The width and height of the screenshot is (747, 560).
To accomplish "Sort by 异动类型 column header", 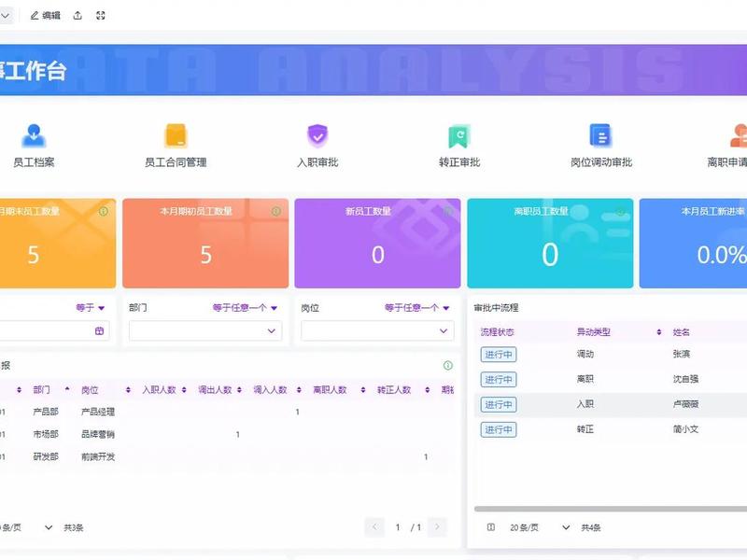I will coord(619,332).
